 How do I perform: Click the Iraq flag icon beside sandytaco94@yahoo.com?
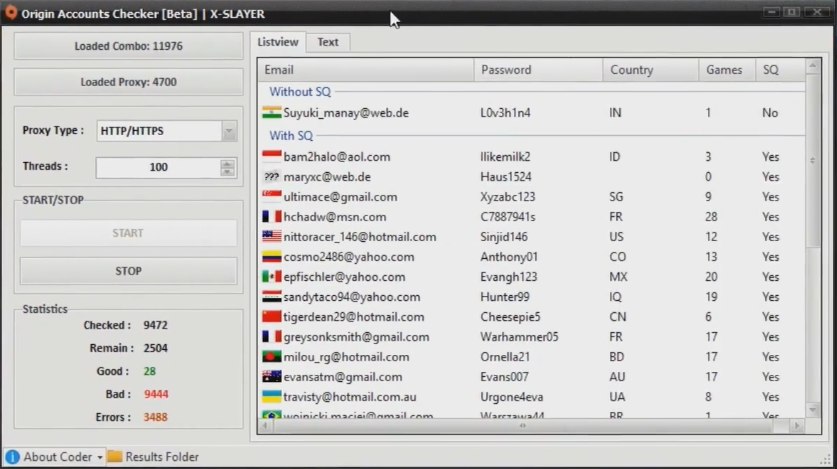click(272, 297)
